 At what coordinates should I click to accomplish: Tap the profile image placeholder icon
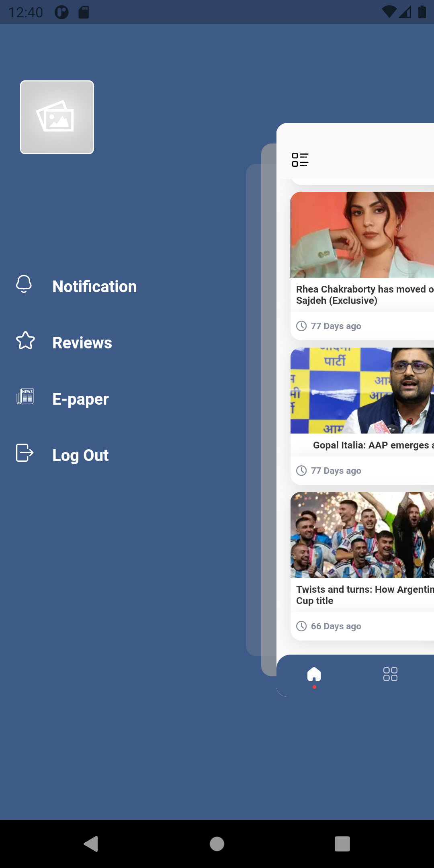click(57, 117)
